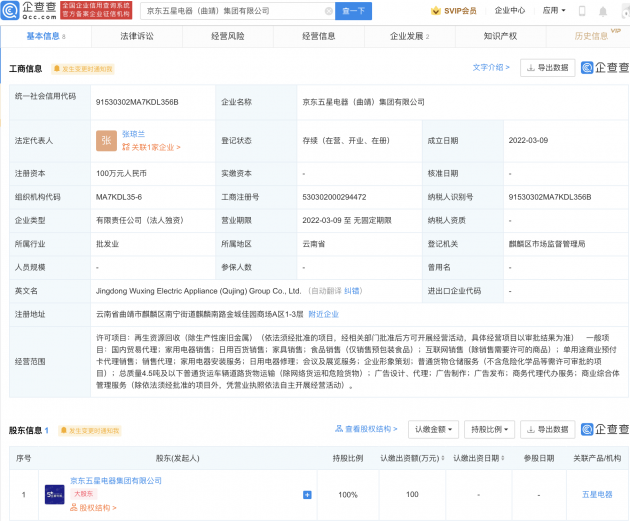Image resolution: width=630 pixels, height=521 pixels.
Task: Open the 京东五星电器集团有限公司 shareholder link
Action: [x=116, y=480]
